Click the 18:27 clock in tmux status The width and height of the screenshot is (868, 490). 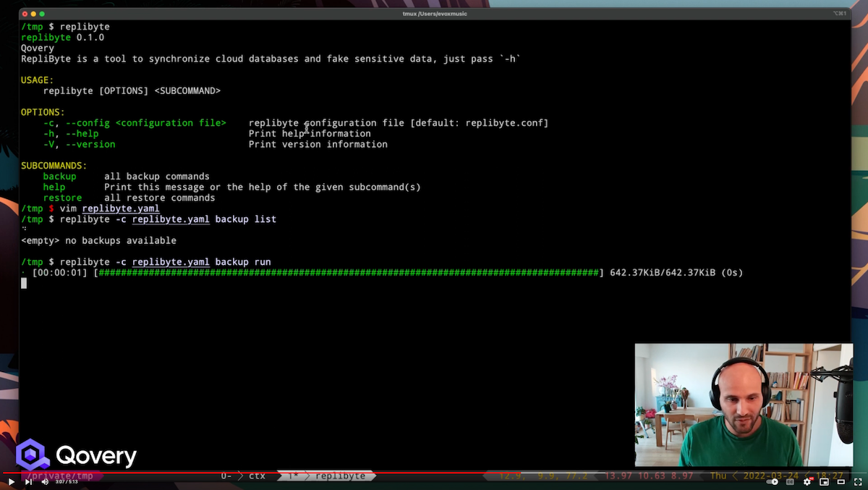[829, 476]
